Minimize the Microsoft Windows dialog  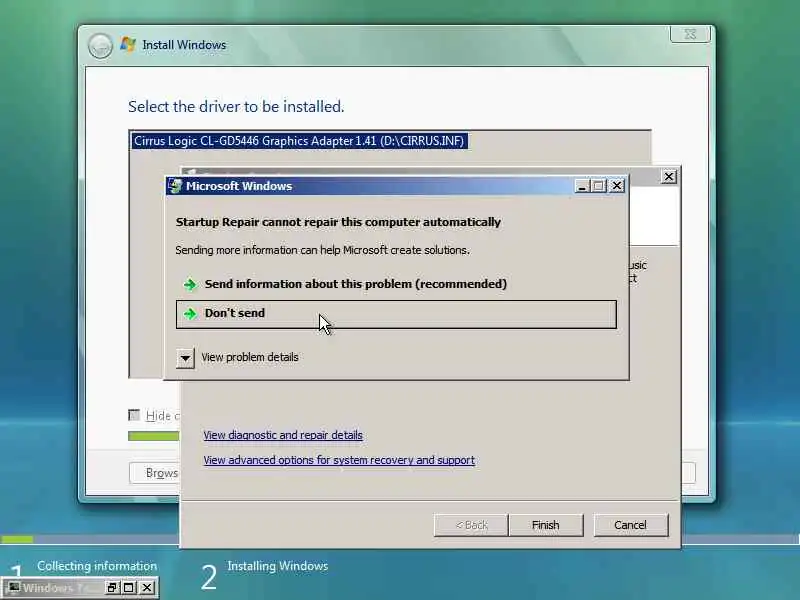582,186
